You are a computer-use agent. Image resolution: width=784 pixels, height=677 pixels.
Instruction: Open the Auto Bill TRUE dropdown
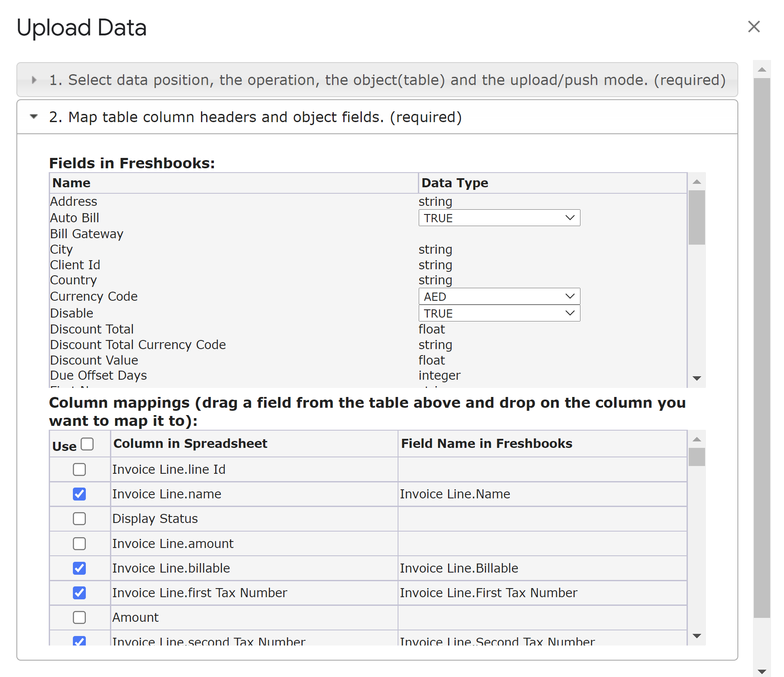pos(499,218)
